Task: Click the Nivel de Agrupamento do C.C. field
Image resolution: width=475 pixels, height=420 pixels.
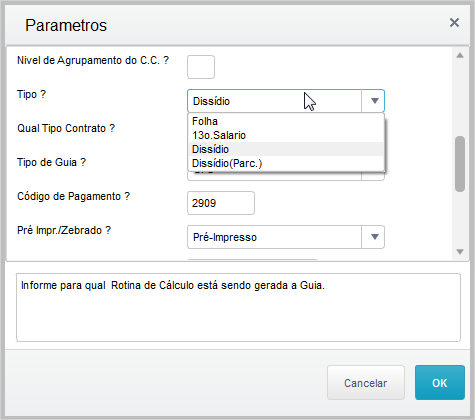Action: click(201, 67)
